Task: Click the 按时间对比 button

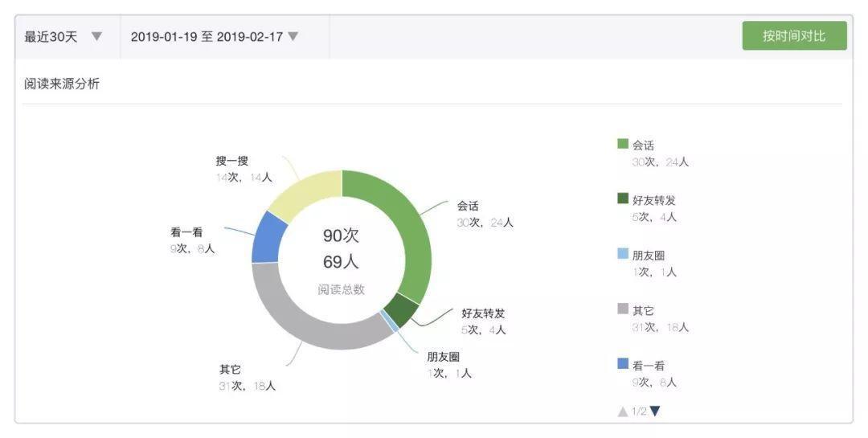Action: pyautogui.click(x=794, y=36)
